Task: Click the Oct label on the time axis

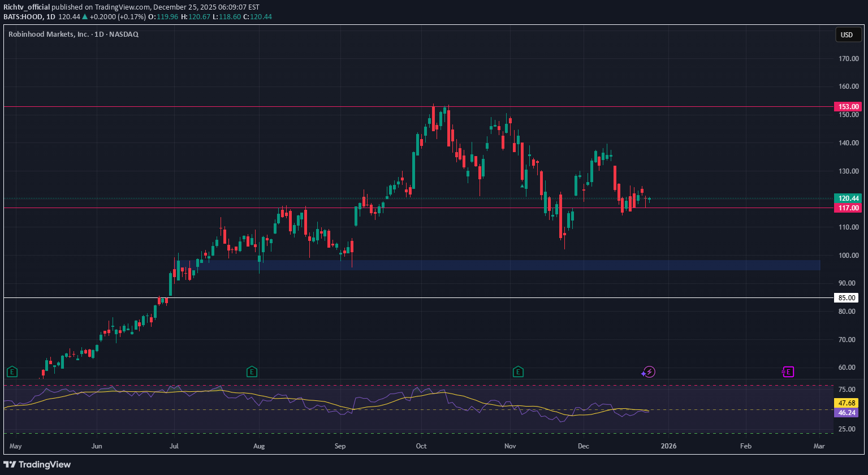Action: (421, 446)
